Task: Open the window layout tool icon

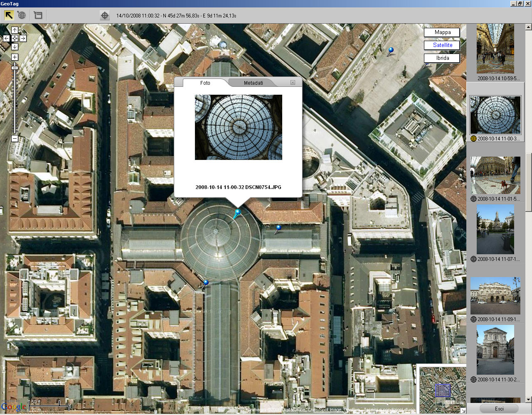Action: click(38, 15)
